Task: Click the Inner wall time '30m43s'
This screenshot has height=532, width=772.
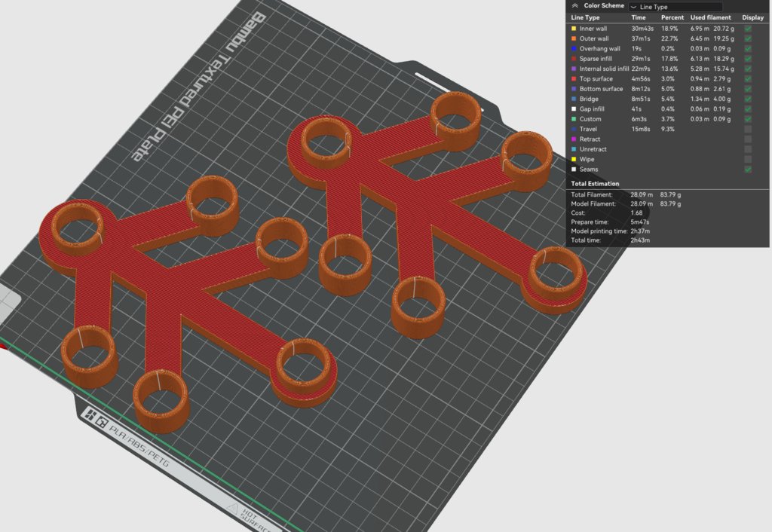Action: coord(642,29)
